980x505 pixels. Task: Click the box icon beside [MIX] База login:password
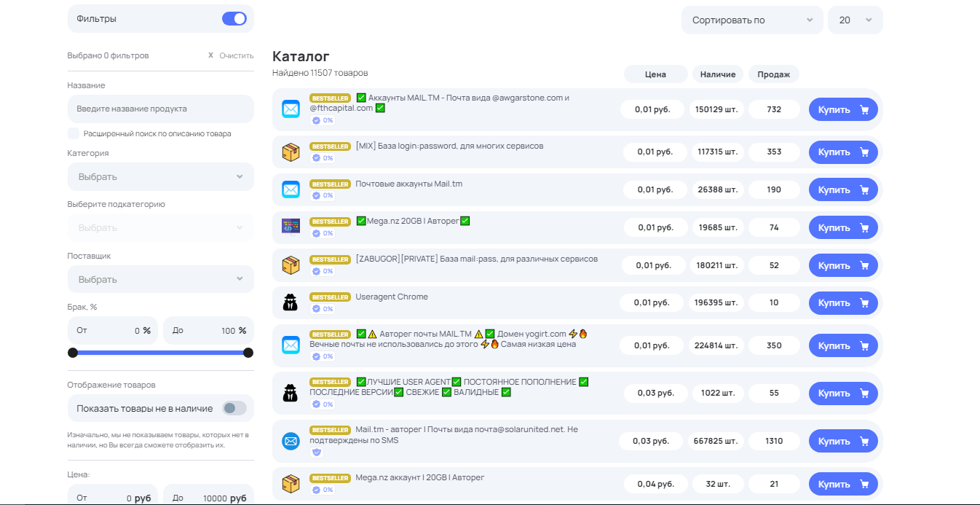coord(291,152)
